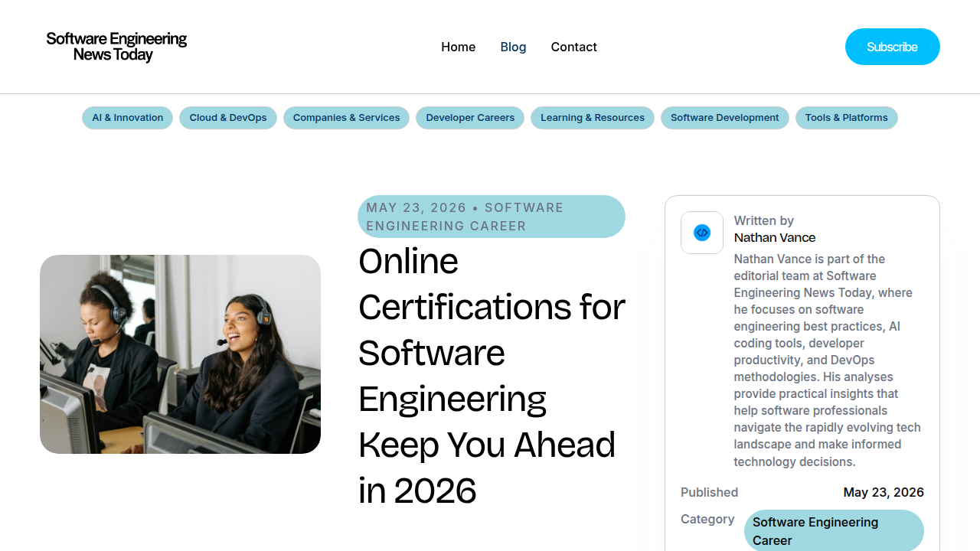Image resolution: width=980 pixels, height=551 pixels.
Task: Click the Subscribe button
Action: [x=892, y=47]
